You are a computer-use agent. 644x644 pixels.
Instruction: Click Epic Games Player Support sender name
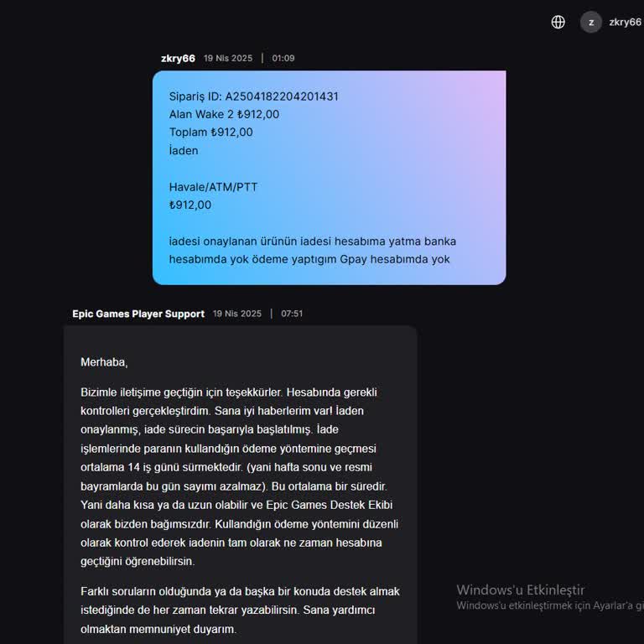[x=138, y=314]
